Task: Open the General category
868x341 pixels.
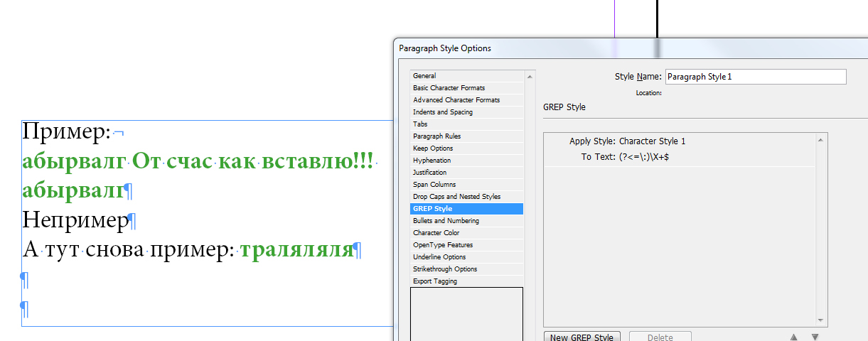Action: (x=467, y=76)
